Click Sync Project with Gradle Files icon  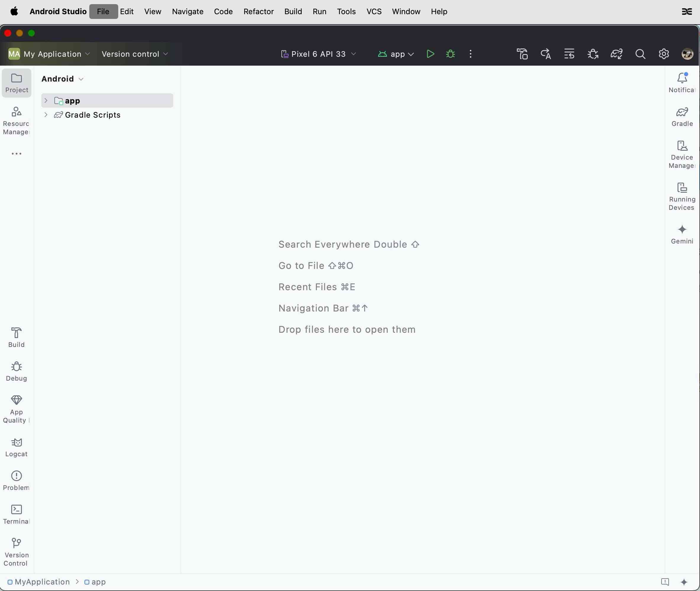click(616, 54)
